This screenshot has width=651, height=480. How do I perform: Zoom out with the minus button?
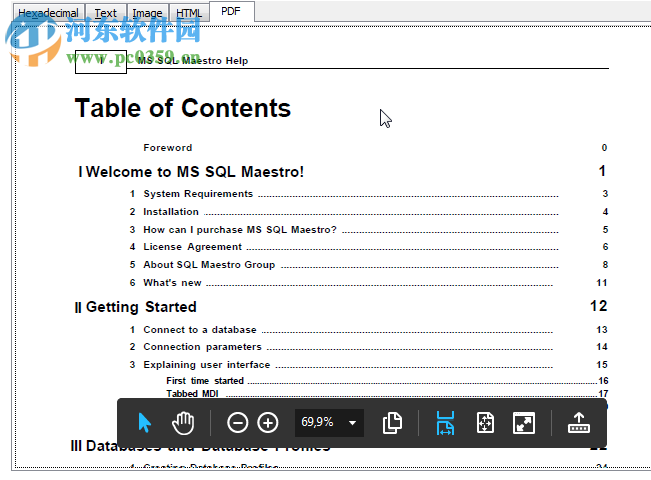pos(237,423)
